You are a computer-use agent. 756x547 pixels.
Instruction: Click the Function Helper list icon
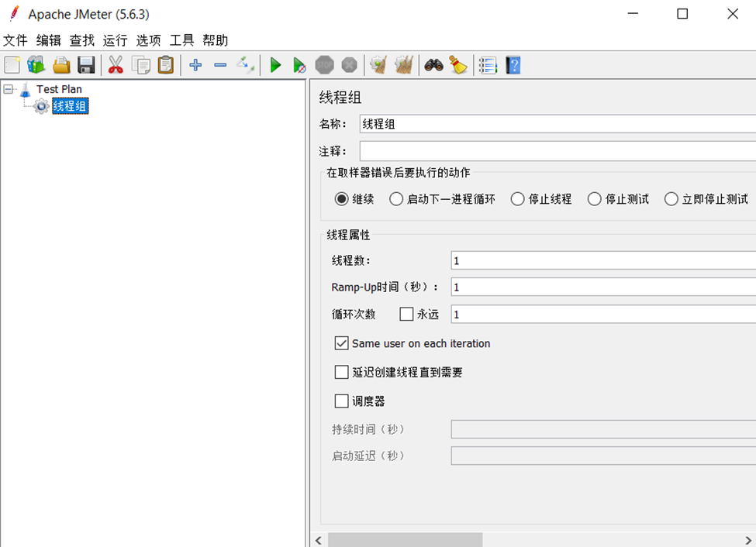487,65
